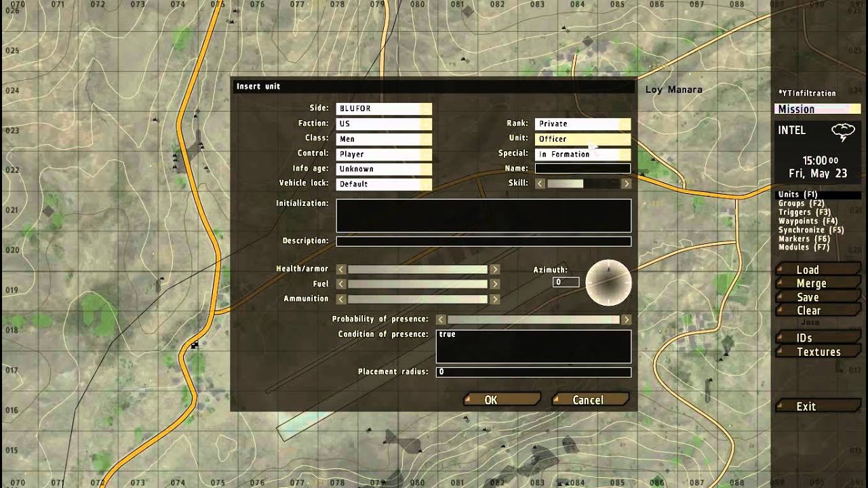Viewport: 868px width, 488px height.
Task: Toggle the IDs button
Action: pos(818,338)
